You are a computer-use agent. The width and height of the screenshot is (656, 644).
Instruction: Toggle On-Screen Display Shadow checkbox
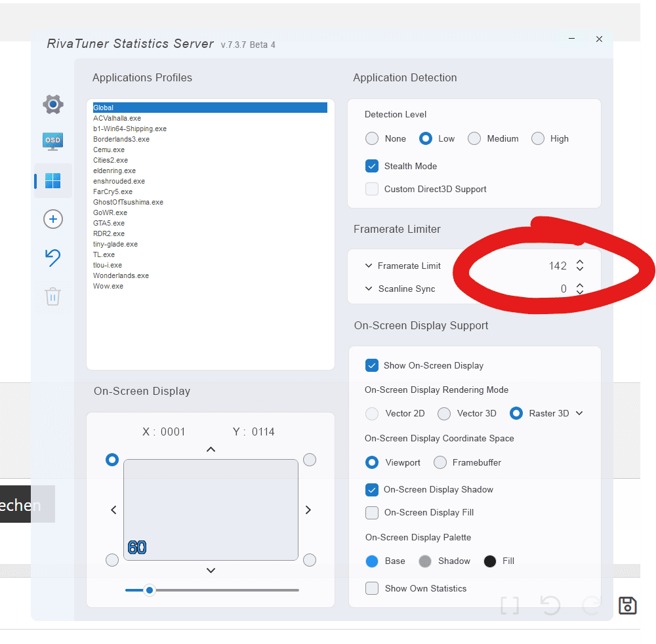[371, 490]
